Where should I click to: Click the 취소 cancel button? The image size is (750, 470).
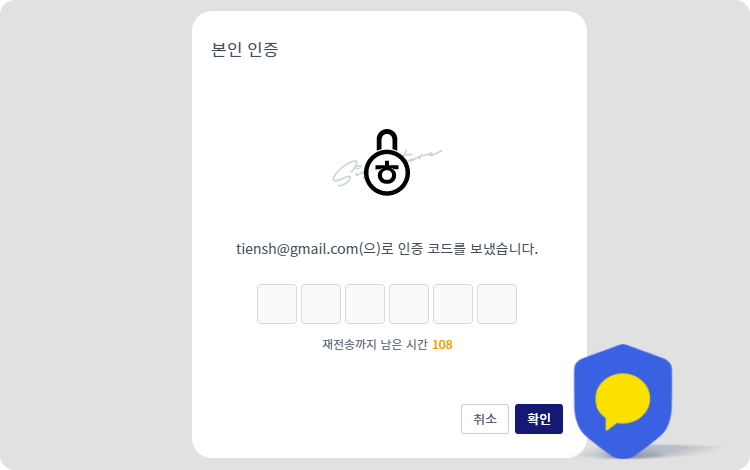tap(485, 419)
